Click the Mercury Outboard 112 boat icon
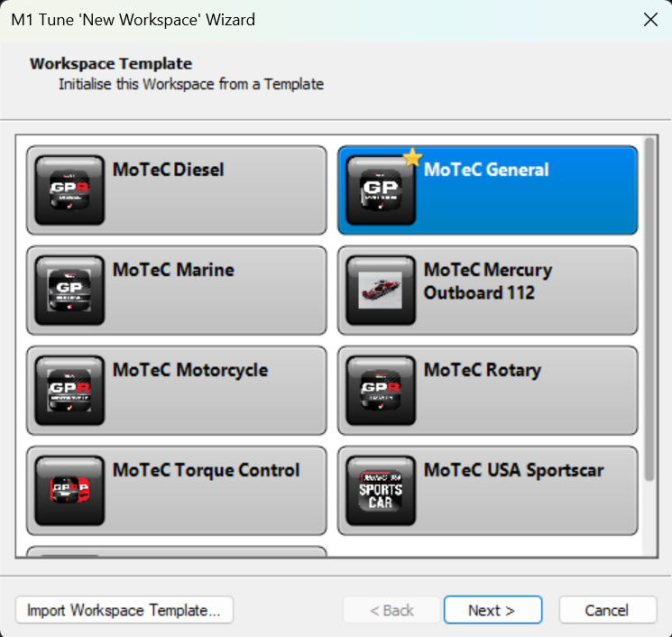The width and height of the screenshot is (672, 637). click(x=381, y=291)
